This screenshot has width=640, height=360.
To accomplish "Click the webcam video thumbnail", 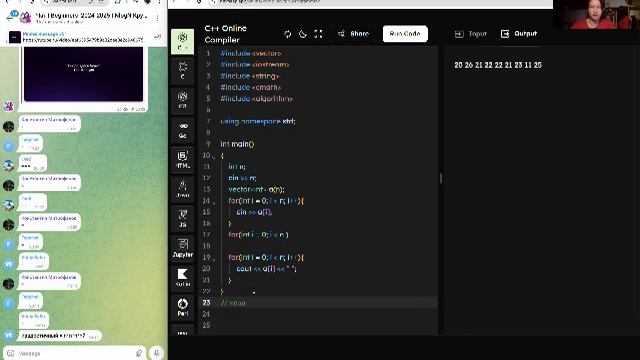I will click(x=596, y=14).
